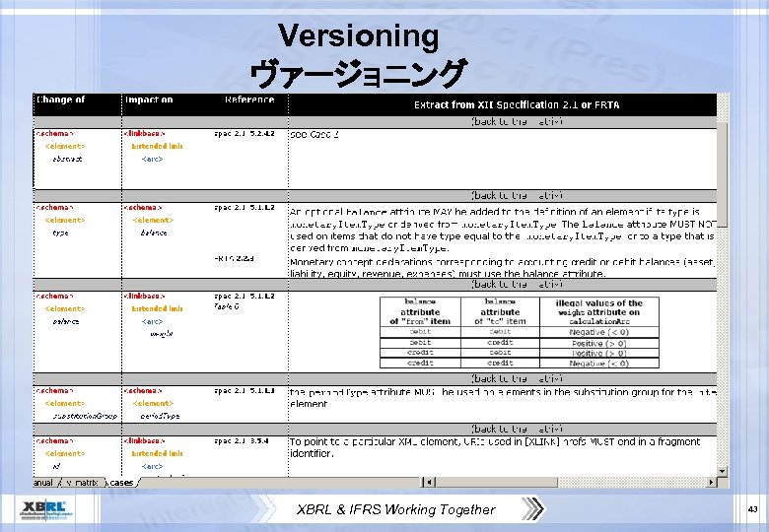Image resolution: width=769 pixels, height=532 pixels.
Task: Click horizontal scrollbar left arrow
Action: (429, 483)
